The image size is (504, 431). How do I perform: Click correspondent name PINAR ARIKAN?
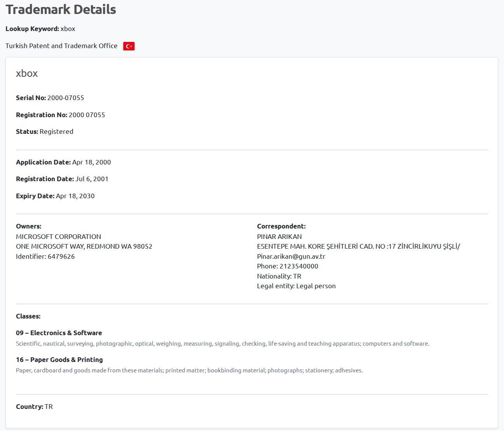(280, 237)
